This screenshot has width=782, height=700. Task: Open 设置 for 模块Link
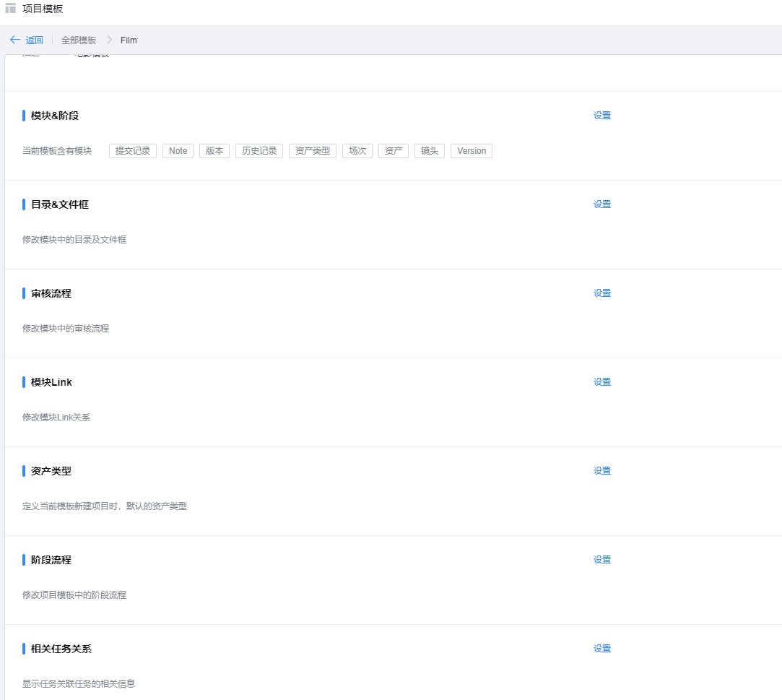coord(602,381)
